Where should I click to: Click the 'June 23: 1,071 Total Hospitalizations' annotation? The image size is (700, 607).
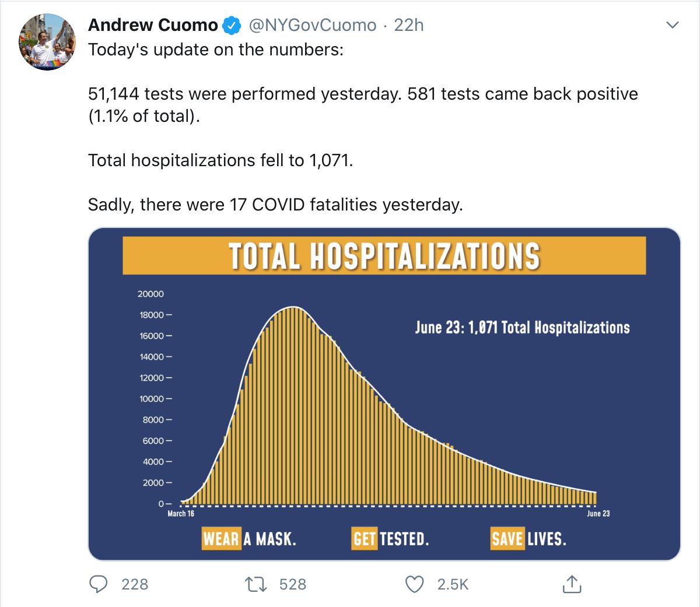tap(522, 328)
